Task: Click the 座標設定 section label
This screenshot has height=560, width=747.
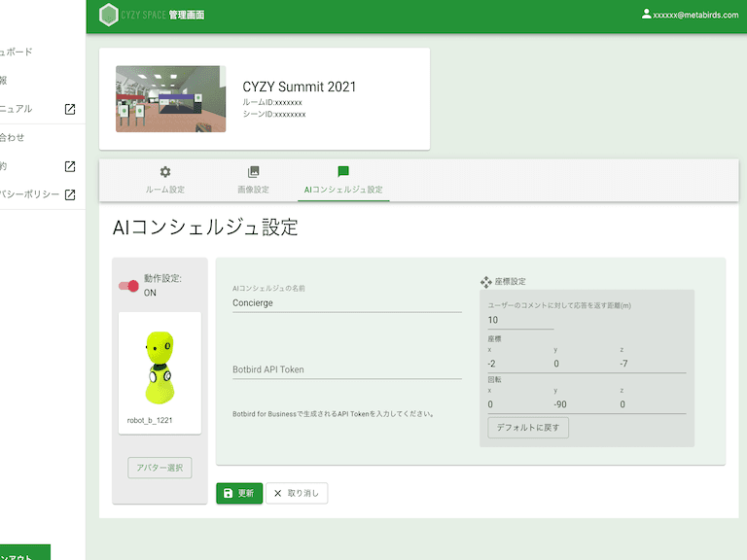Action: point(511,281)
